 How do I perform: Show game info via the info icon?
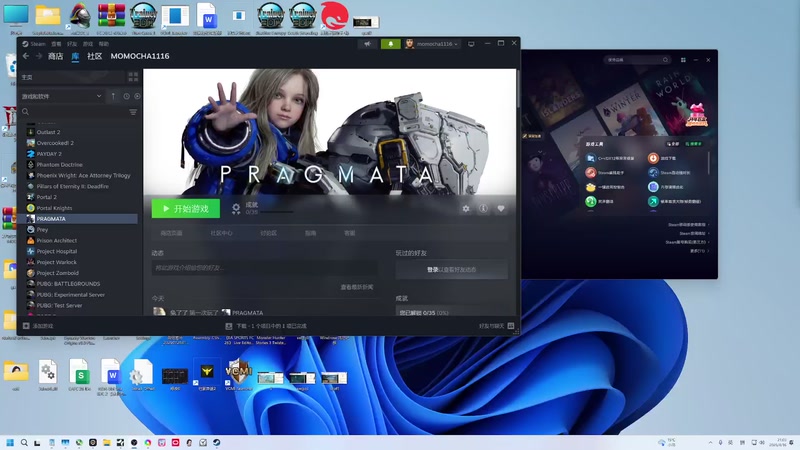pos(483,208)
